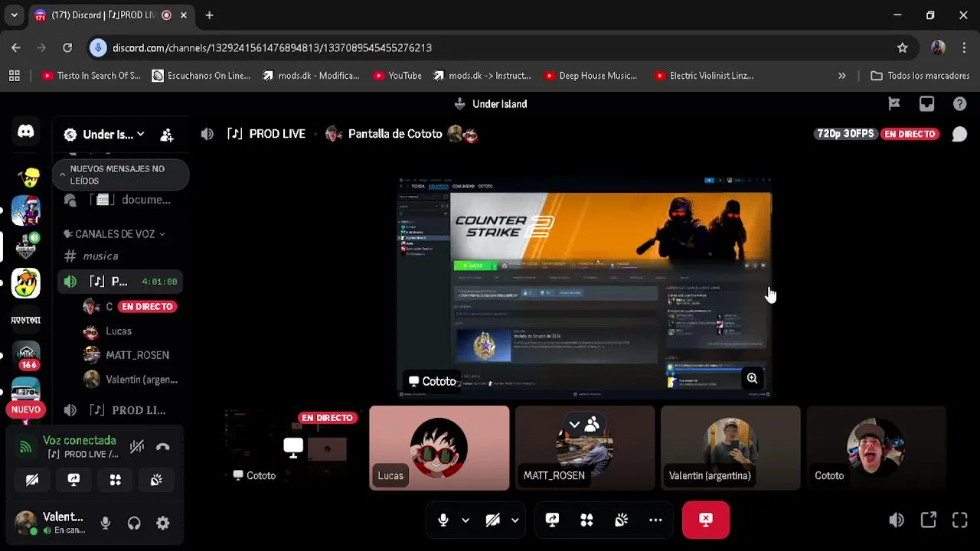Viewport: 980px width, 551px height.
Task: Open browser tab search dropdown
Action: click(14, 15)
